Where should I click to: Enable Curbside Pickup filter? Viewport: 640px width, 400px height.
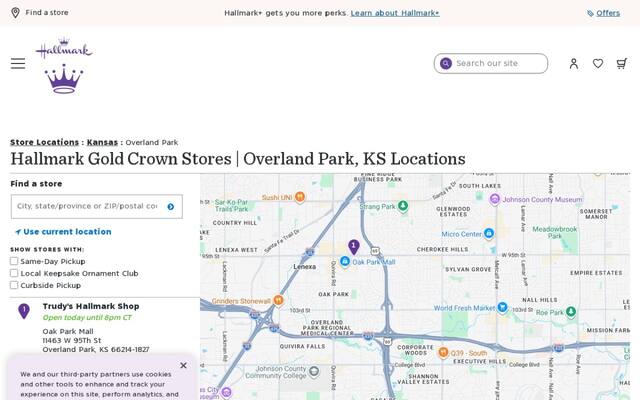[x=14, y=285]
